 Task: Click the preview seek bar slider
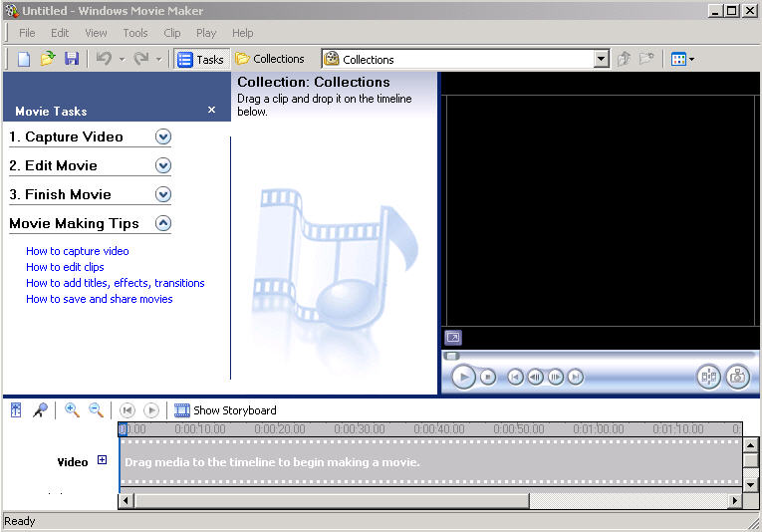[451, 356]
